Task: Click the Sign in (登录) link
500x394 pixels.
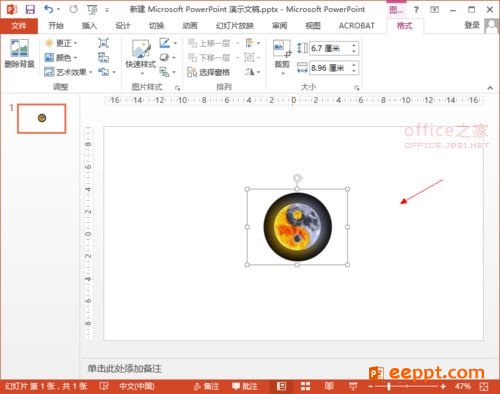Action: coord(472,25)
